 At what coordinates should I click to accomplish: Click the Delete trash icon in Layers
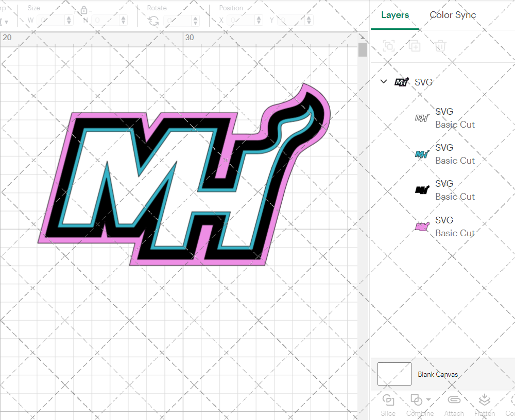tap(440, 46)
